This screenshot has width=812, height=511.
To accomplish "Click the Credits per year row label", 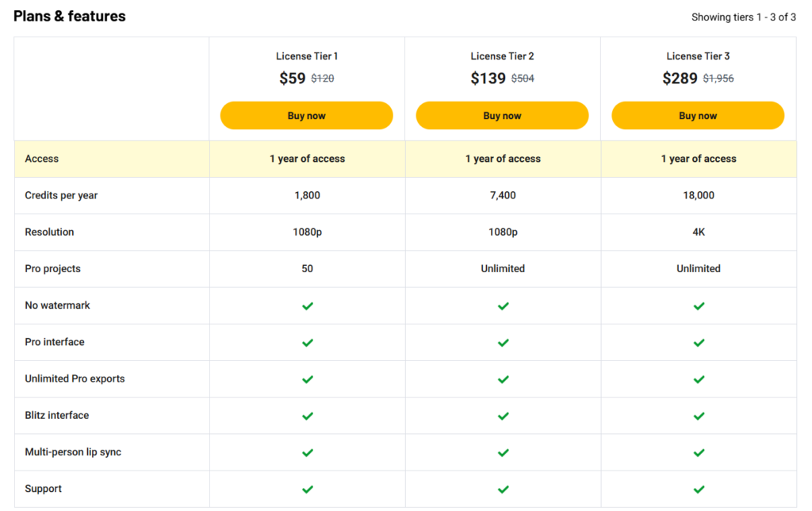I will pyautogui.click(x=61, y=195).
